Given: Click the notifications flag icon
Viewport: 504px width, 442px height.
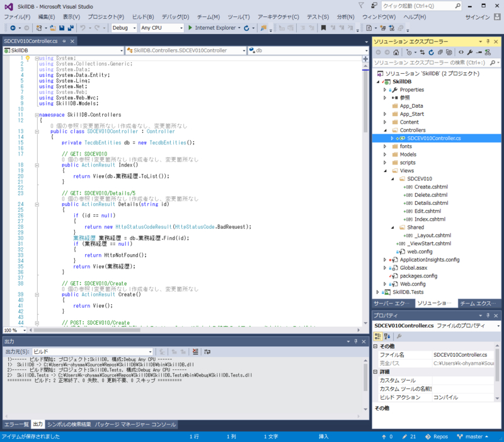Looking at the screenshot, I should pos(361,6).
